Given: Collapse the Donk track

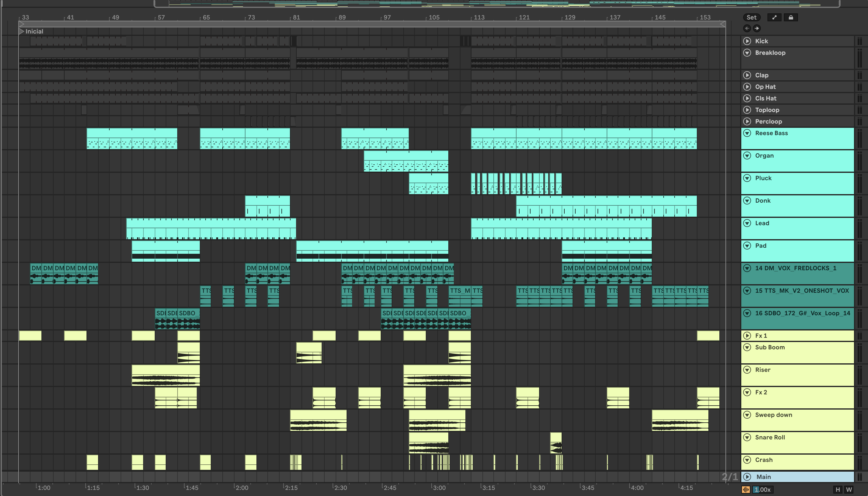Looking at the screenshot, I should click(747, 200).
